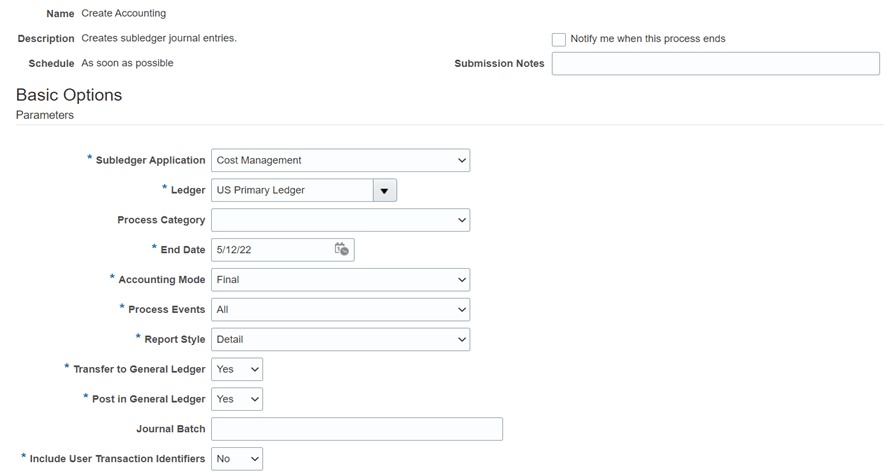Click the Basic Options section heading
The width and height of the screenshot is (884, 476).
pyautogui.click(x=69, y=95)
